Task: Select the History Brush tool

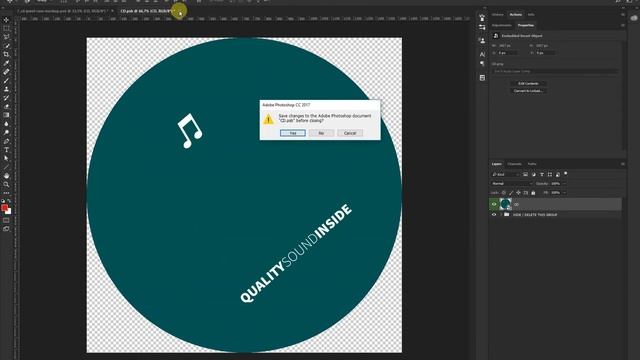Action: (x=6, y=98)
